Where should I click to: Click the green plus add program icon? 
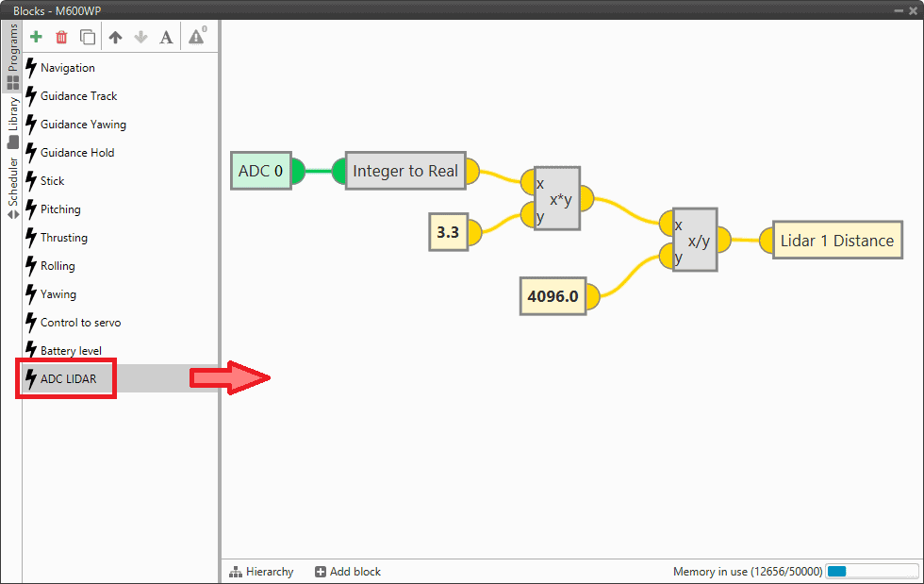[36, 38]
